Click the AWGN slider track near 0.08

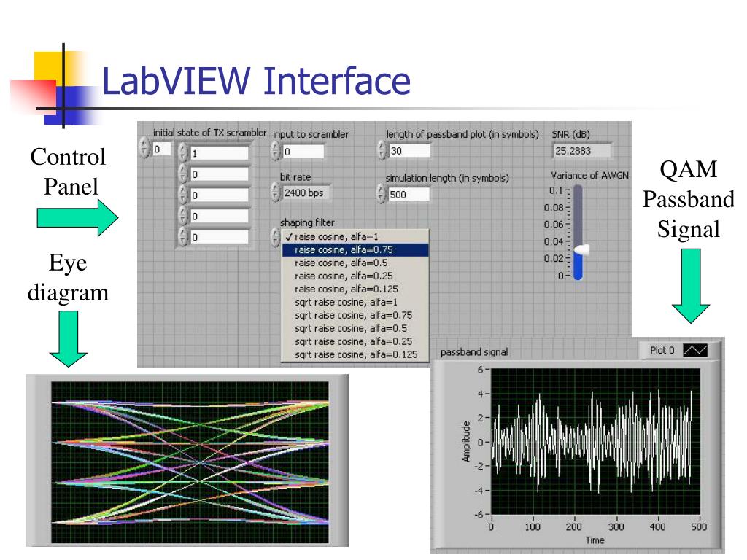(x=578, y=208)
